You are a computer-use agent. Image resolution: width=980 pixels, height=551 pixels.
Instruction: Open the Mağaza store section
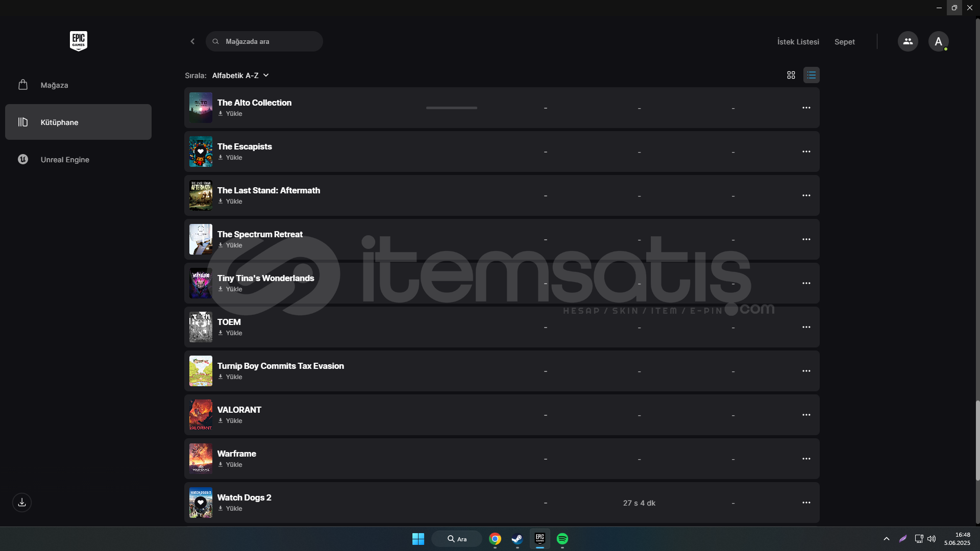click(78, 85)
